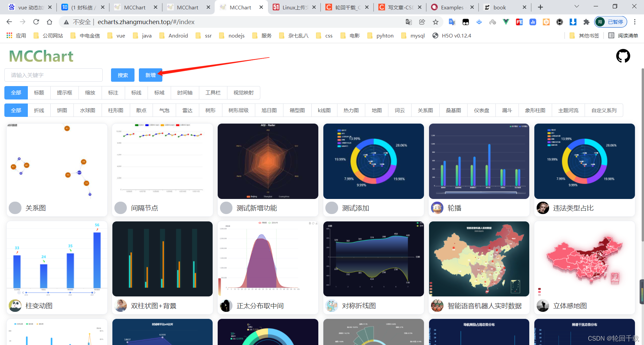Image resolution: width=644 pixels, height=345 pixels.
Task: Click the profile 已暂停 button
Action: click(x=611, y=22)
